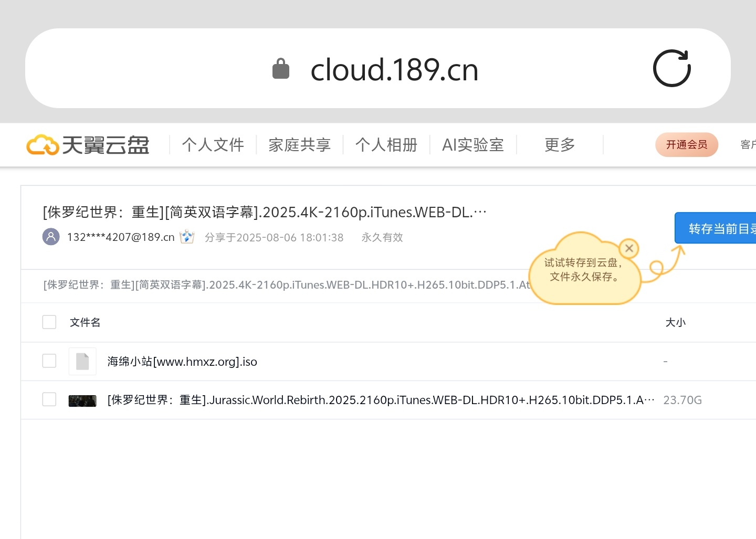Click the sharer's avatar icon
The height and width of the screenshot is (539, 756).
(x=51, y=237)
